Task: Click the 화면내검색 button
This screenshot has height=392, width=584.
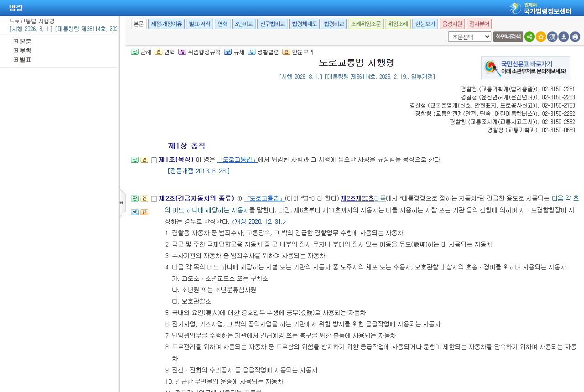Action: point(508,37)
